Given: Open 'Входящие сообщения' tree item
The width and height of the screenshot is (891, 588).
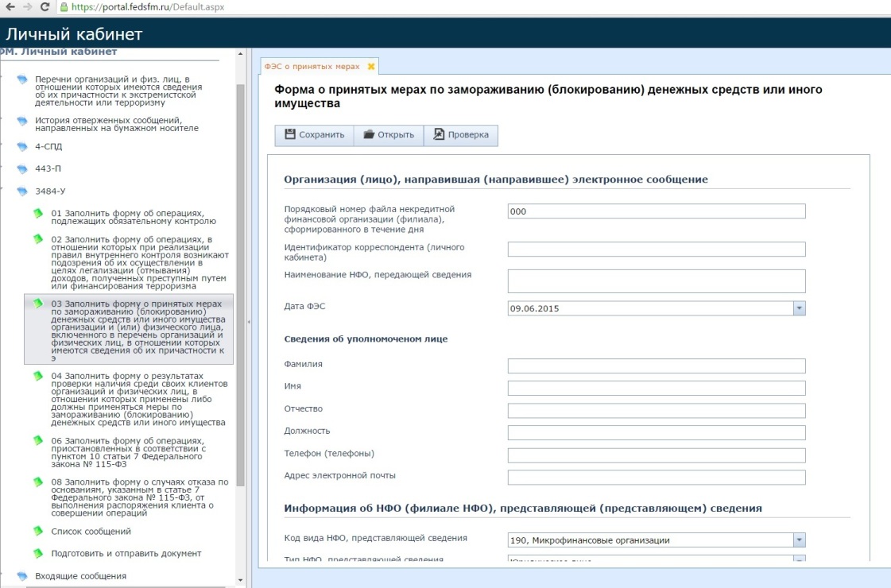Looking at the screenshot, I should (81, 576).
